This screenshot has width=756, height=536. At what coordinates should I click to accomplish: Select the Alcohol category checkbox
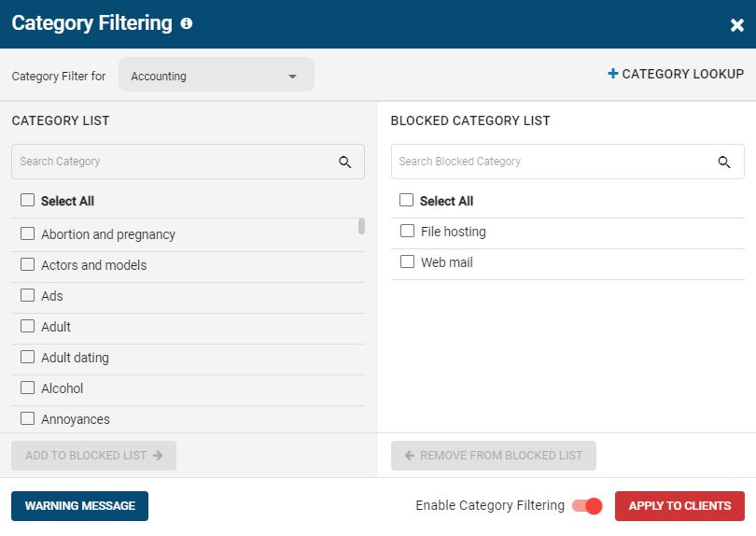tap(28, 388)
